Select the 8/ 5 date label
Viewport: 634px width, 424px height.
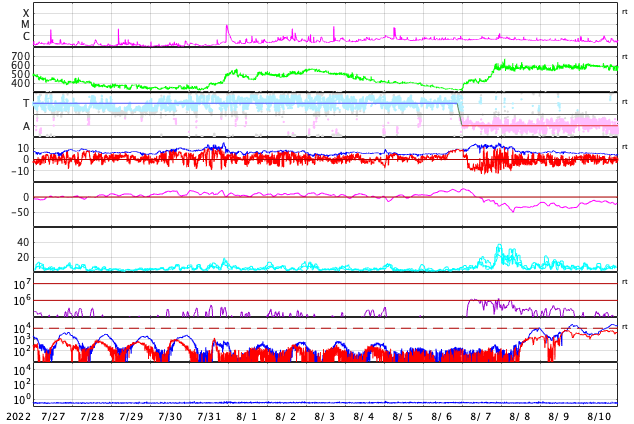[x=403, y=417]
